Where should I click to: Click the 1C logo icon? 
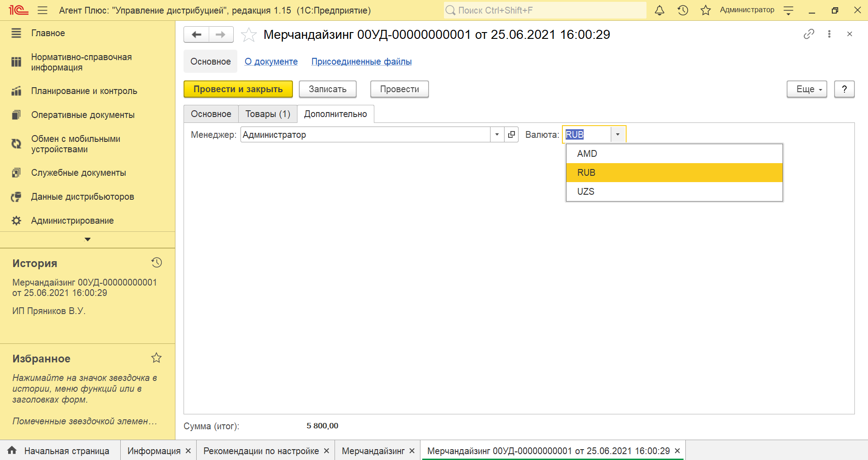(x=19, y=10)
